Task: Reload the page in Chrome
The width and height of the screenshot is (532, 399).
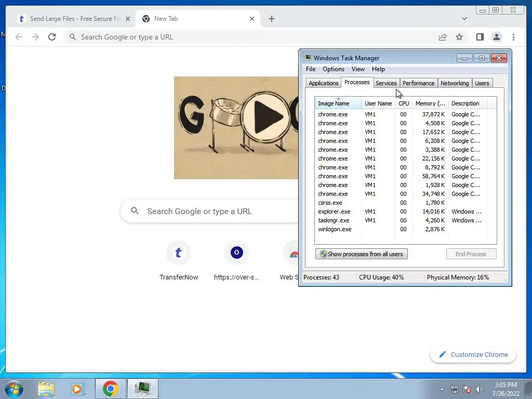Action: click(x=52, y=37)
